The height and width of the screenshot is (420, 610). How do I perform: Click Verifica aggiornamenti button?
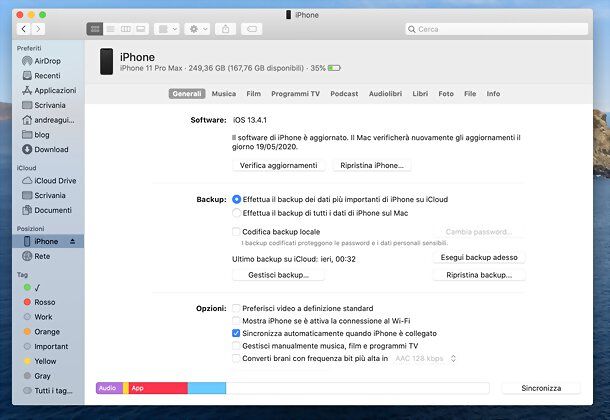[279, 166]
